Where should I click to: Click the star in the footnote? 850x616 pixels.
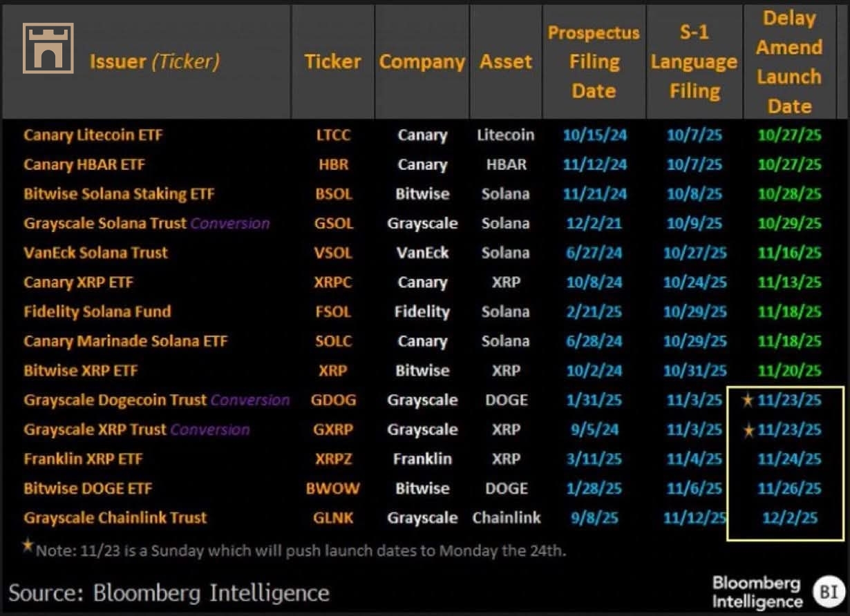coord(28,546)
